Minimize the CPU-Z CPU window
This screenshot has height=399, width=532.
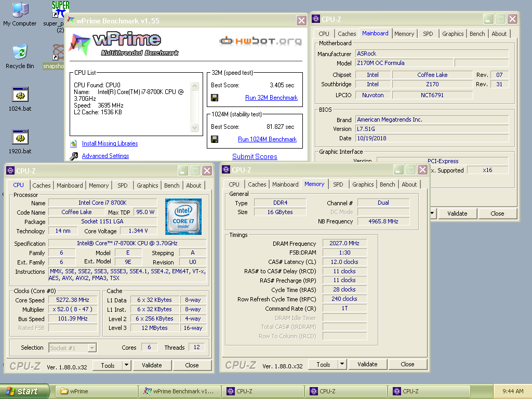coord(183,170)
